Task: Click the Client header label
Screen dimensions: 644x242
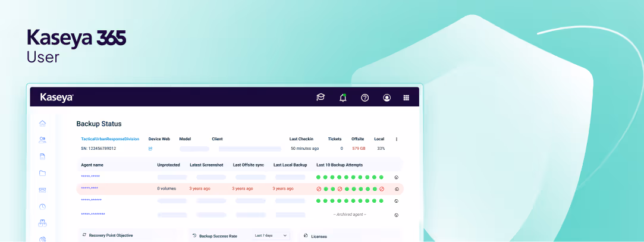Action: tap(217, 139)
